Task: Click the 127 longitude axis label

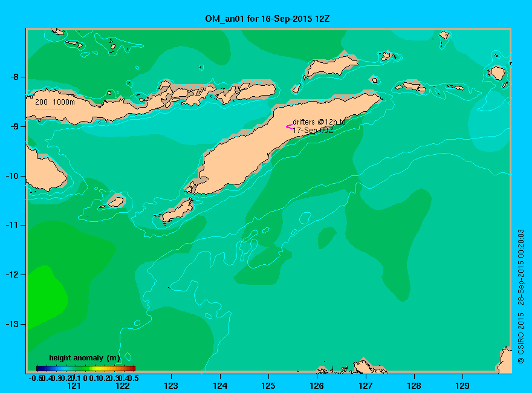Action: click(x=365, y=386)
